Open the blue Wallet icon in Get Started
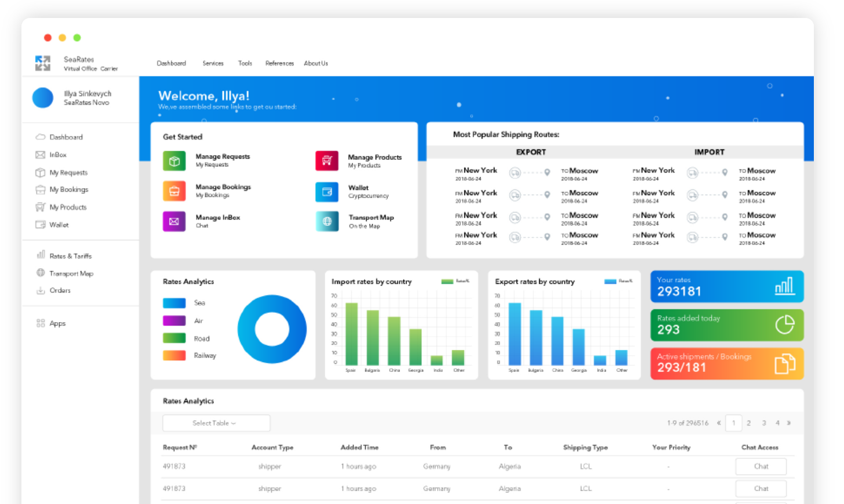This screenshot has height=504, width=844. click(327, 192)
